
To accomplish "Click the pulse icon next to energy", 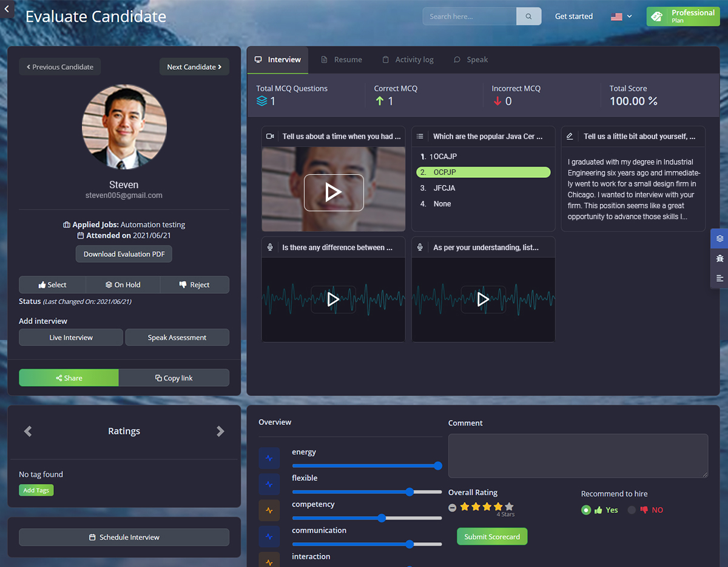I will [x=269, y=458].
